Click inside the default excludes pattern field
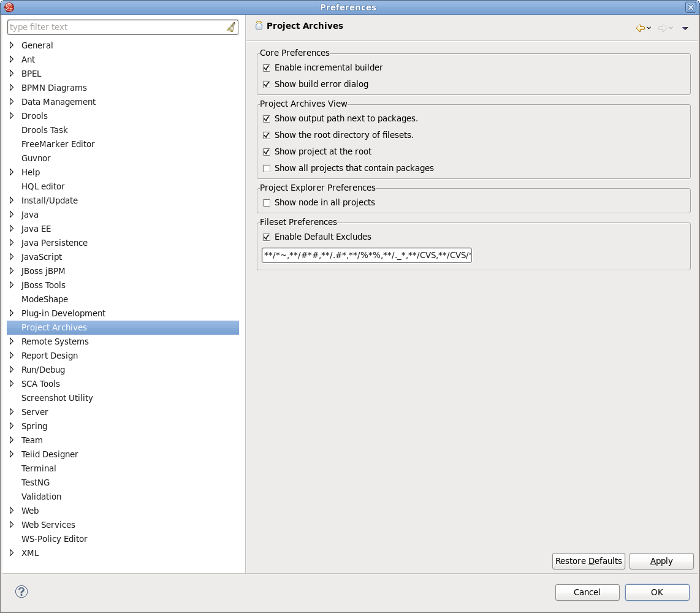Image resolution: width=700 pixels, height=613 pixels. (x=366, y=255)
